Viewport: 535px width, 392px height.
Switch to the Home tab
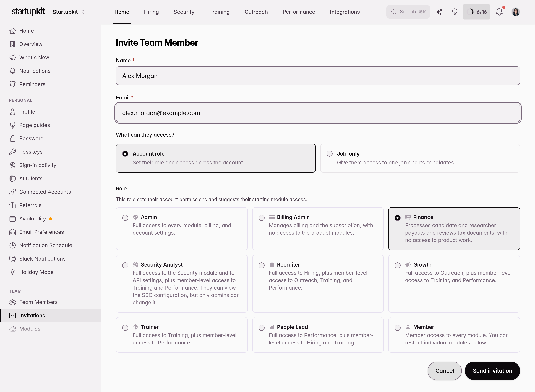(x=121, y=12)
